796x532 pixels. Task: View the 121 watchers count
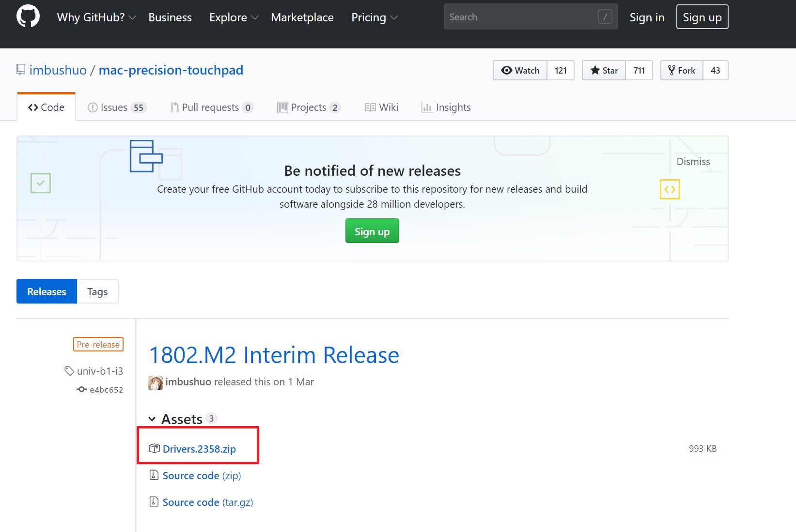[561, 70]
